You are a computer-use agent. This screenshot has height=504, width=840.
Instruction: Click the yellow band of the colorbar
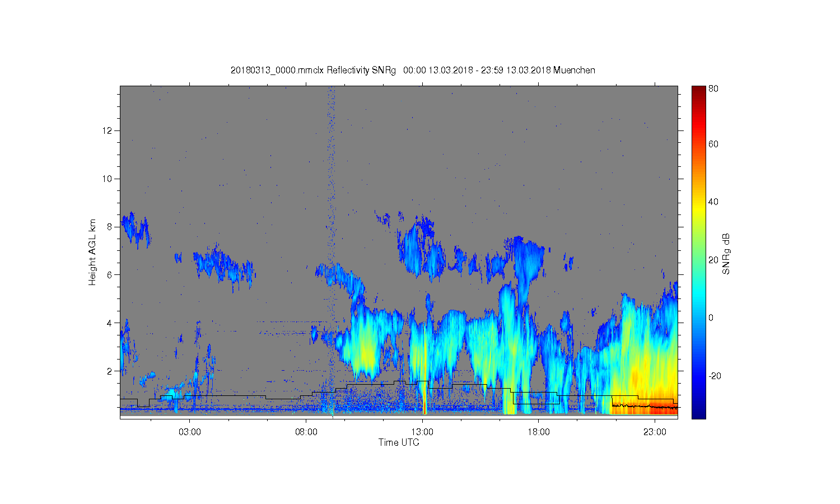(x=698, y=208)
